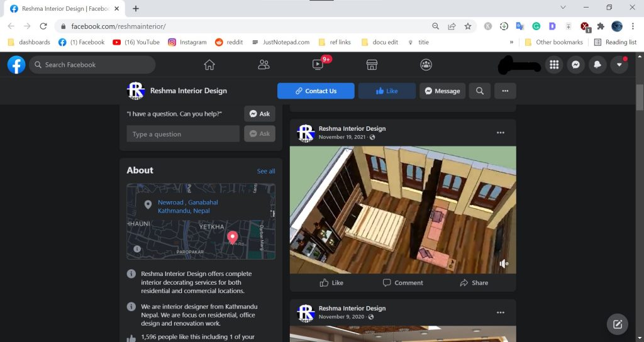This screenshot has height=342, width=644.
Task: Click the Contact Us button
Action: [316, 91]
